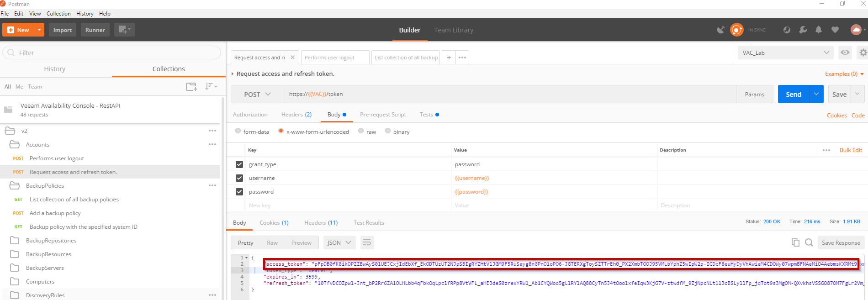Open the Accounts folder ellipsis menu
Screen dimensions: 868x300
point(212,144)
